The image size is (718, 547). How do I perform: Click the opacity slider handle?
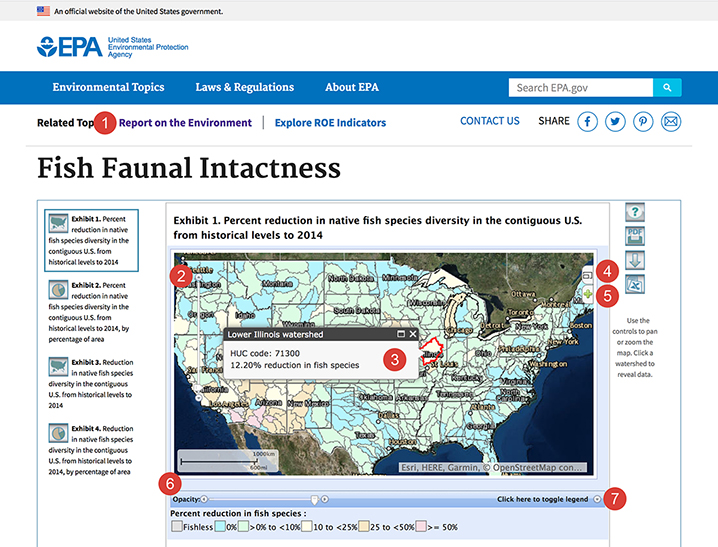point(314,499)
